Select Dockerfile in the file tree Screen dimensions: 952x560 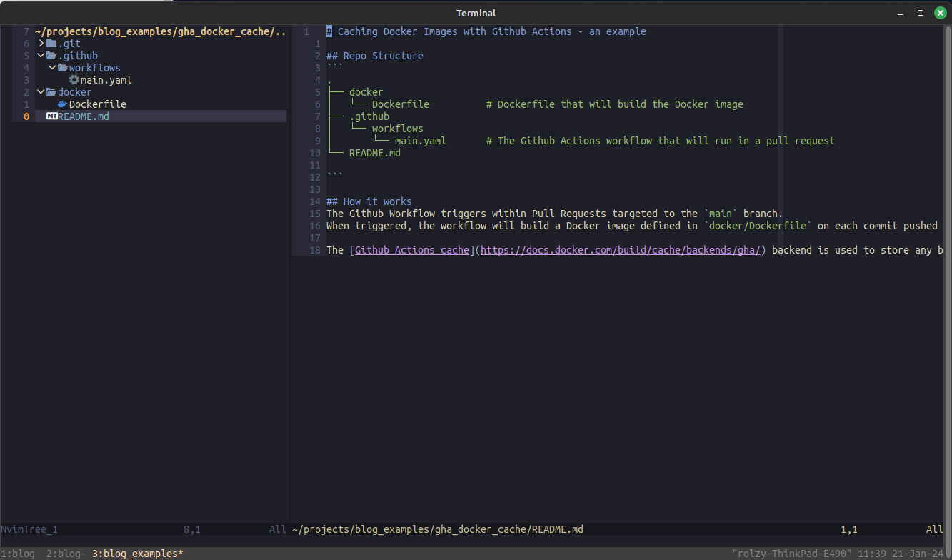(97, 104)
